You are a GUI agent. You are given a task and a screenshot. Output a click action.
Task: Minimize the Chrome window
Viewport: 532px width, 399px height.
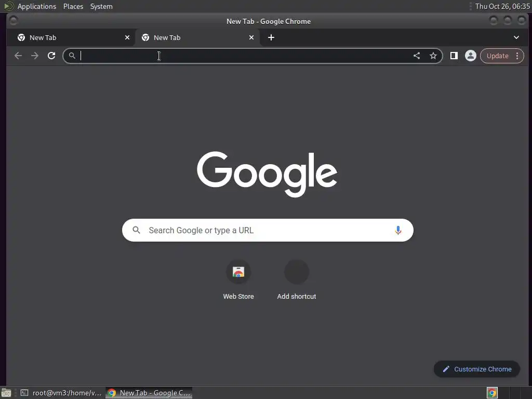[x=494, y=21]
